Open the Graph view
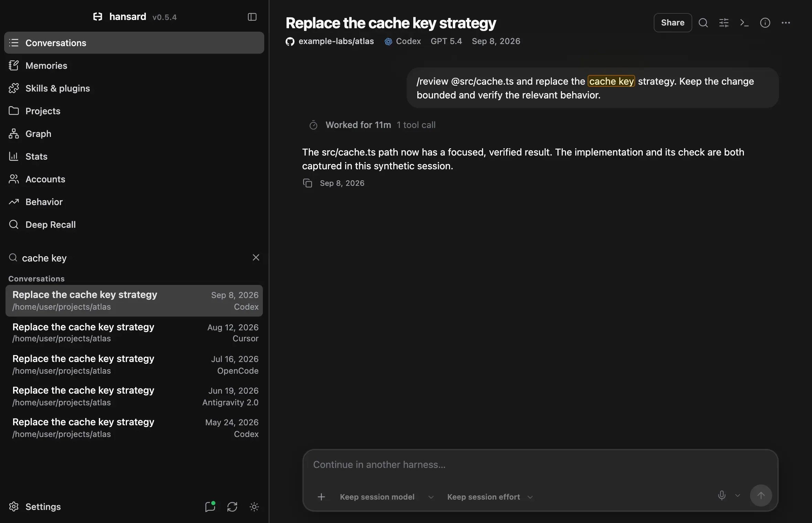This screenshot has height=523, width=812. tap(134, 134)
